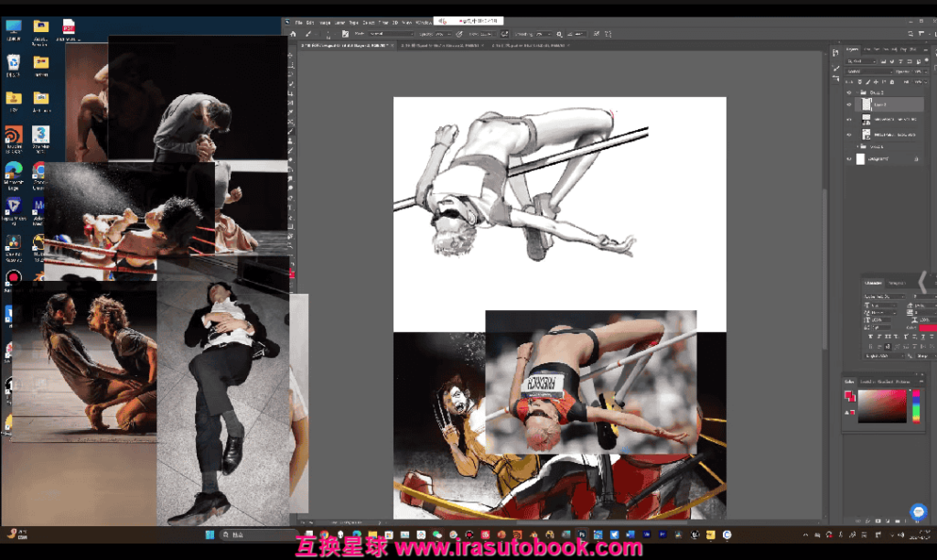Switch to the third document tab
This screenshot has width=937, height=560.
[531, 46]
